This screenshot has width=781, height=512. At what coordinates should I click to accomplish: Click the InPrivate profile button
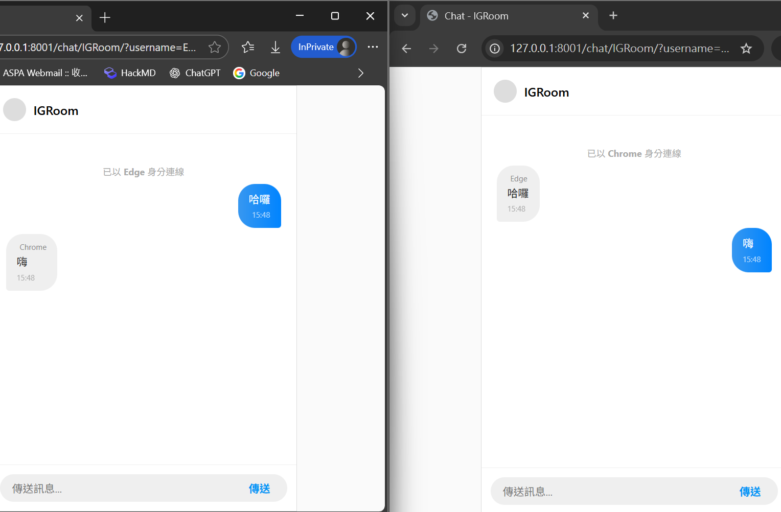pyautogui.click(x=324, y=47)
